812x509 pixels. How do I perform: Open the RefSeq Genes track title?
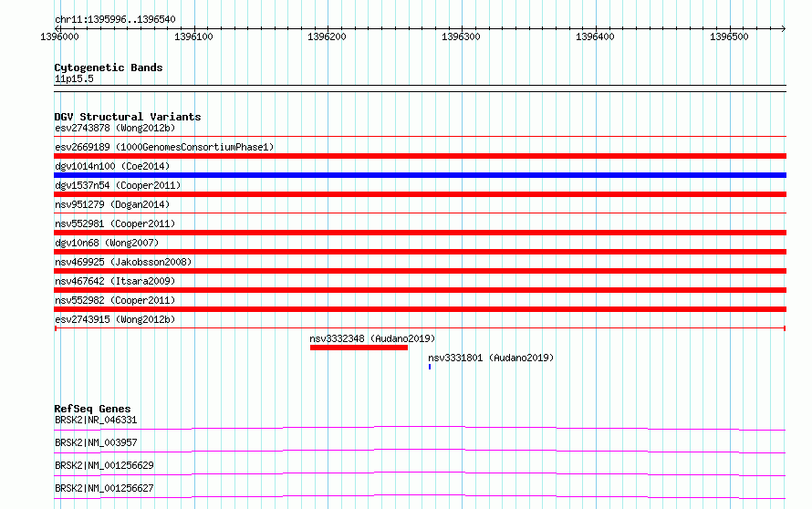coord(92,409)
